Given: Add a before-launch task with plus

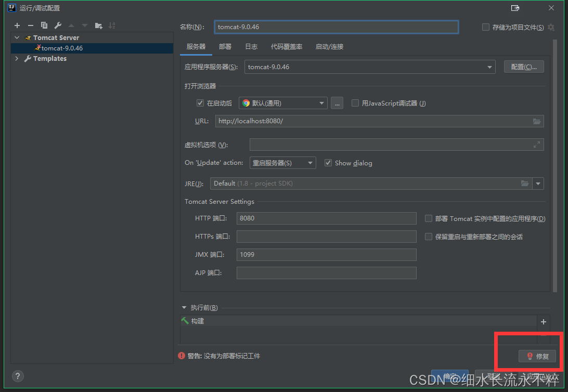Looking at the screenshot, I should point(544,322).
